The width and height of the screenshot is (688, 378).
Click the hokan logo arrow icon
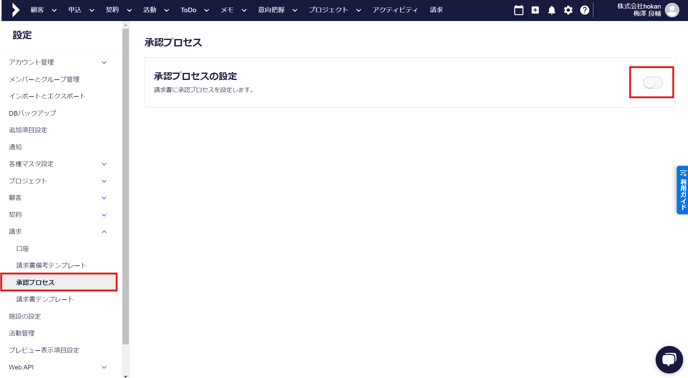point(15,10)
